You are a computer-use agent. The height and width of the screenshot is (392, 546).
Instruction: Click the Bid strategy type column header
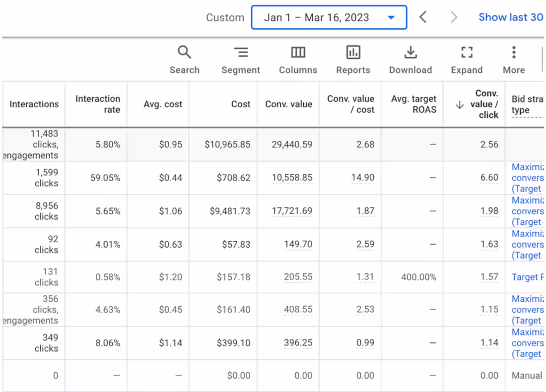tap(527, 104)
